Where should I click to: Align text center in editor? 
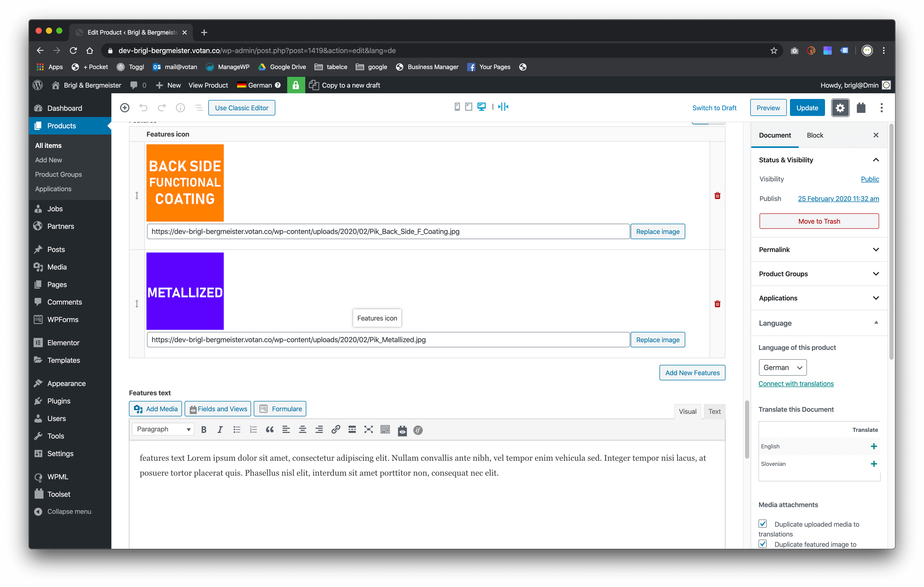click(302, 430)
